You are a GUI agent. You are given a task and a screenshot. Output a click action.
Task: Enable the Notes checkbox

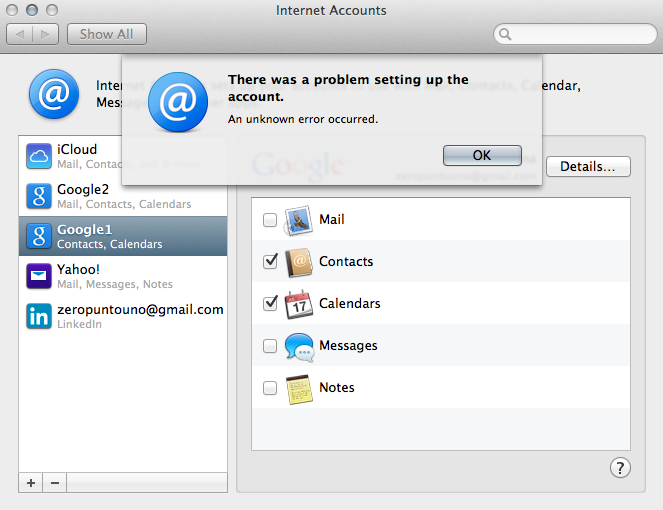coord(270,387)
